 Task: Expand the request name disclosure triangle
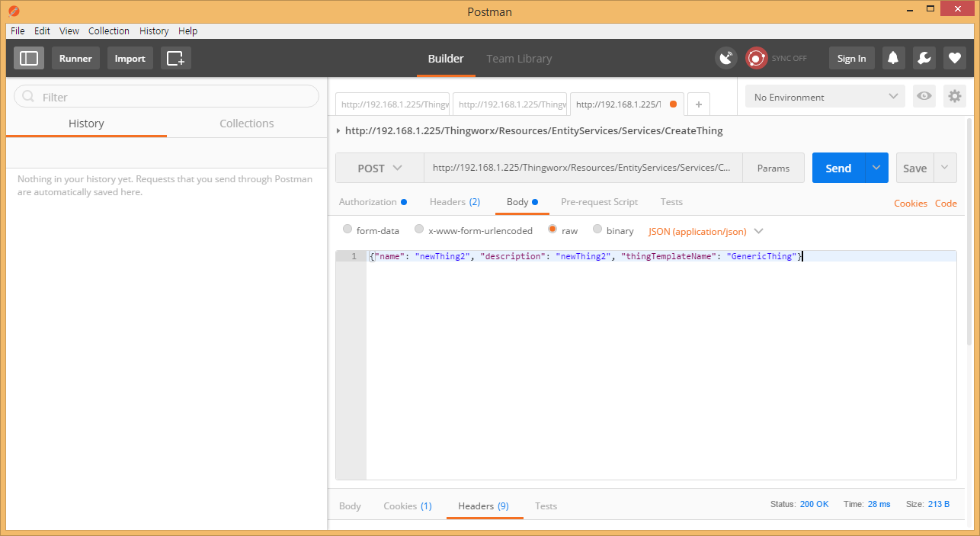coord(338,131)
